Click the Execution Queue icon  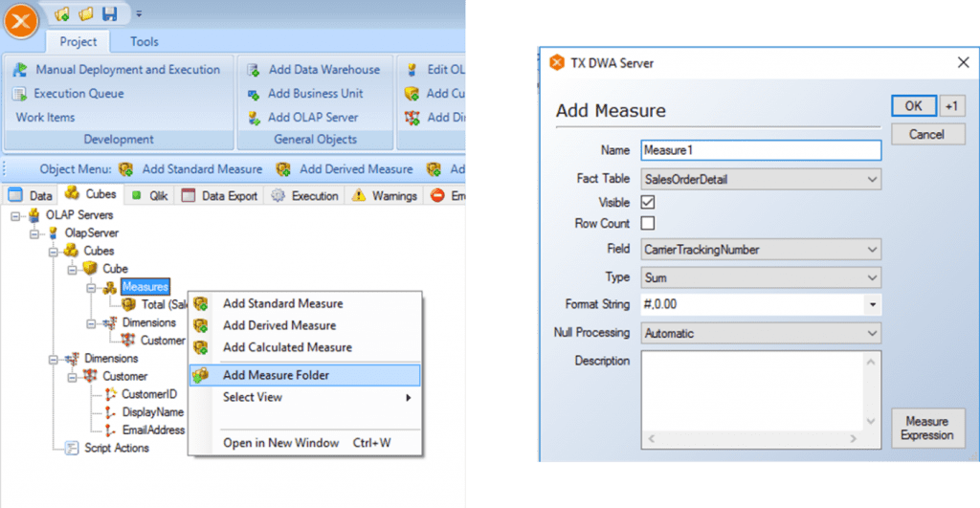(x=20, y=94)
